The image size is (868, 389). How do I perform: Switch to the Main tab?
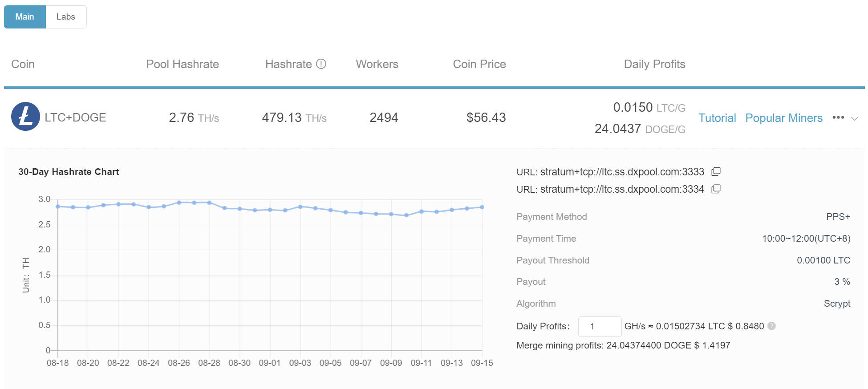25,17
